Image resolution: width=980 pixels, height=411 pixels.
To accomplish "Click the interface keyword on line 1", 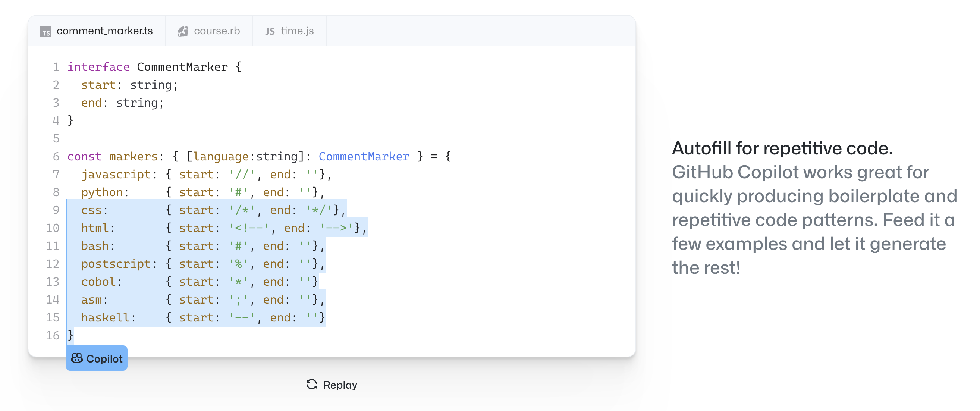I will [x=98, y=67].
